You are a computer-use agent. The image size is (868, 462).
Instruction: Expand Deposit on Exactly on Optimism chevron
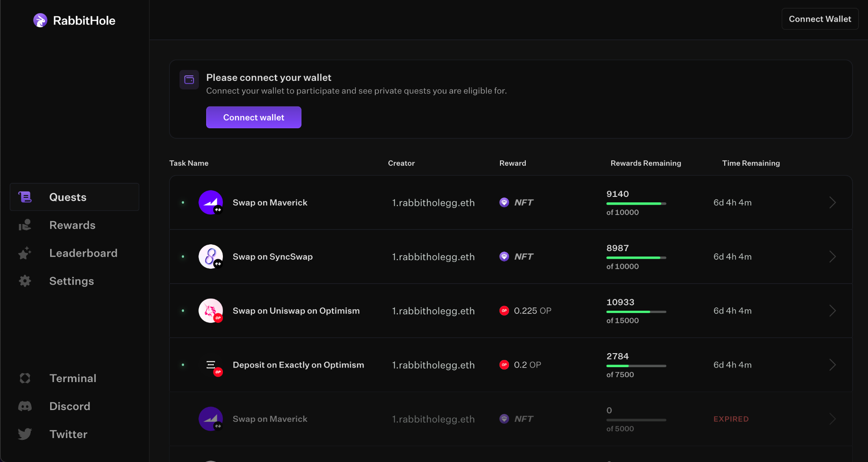832,365
